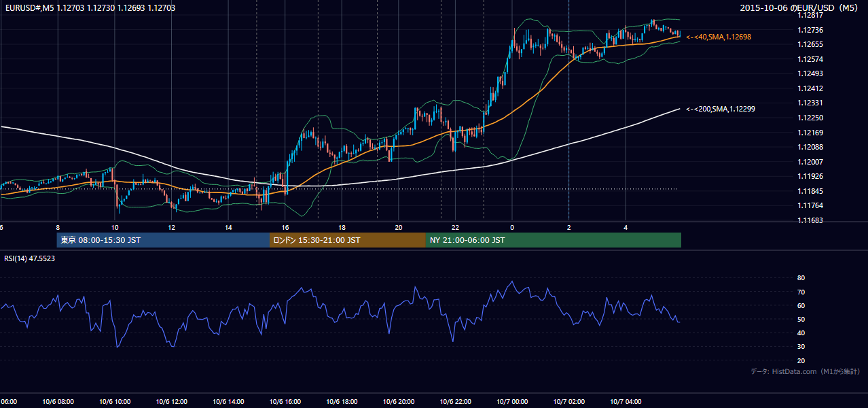Click the NY 21:00-06:00 JST session bar
Screen dimensions: 868x408
tap(554, 240)
